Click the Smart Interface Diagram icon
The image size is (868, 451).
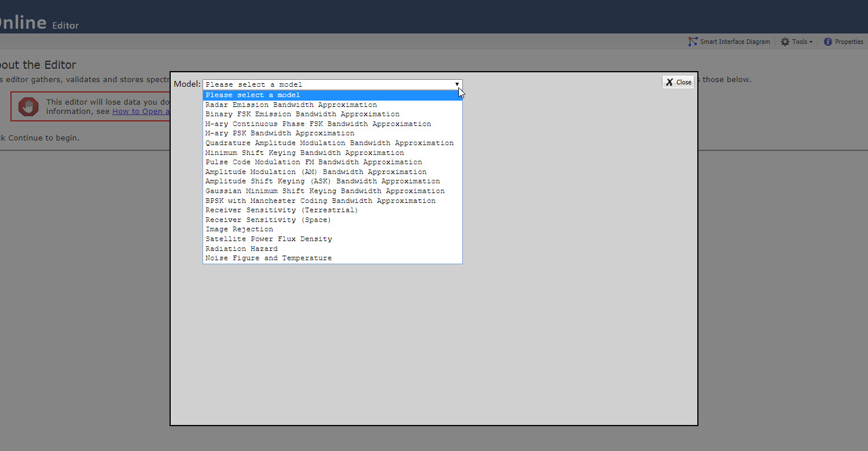click(x=693, y=42)
